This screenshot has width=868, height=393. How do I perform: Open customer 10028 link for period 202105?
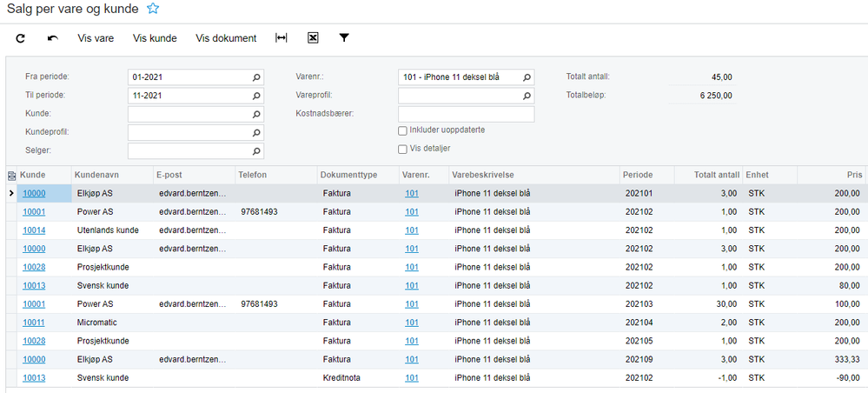coord(34,341)
